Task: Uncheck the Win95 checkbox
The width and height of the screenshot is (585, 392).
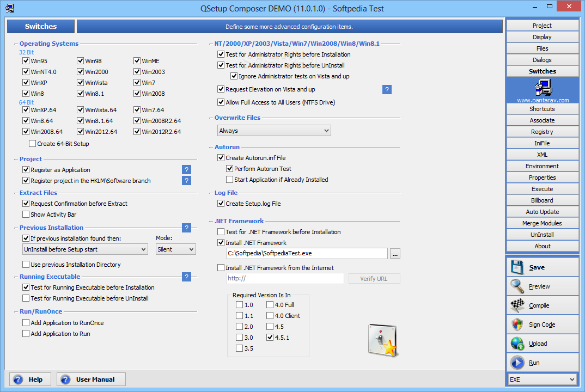Action: [26, 61]
